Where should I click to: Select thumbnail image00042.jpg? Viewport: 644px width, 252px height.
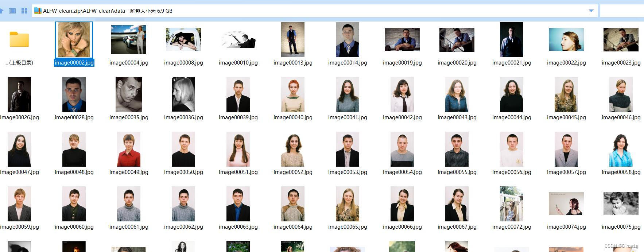[x=402, y=94]
